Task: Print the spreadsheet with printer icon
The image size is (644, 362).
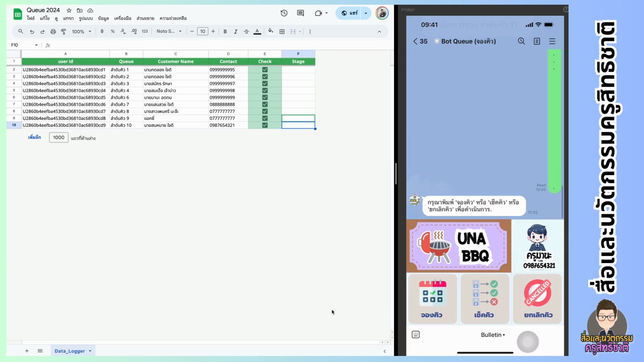Action: [53, 32]
